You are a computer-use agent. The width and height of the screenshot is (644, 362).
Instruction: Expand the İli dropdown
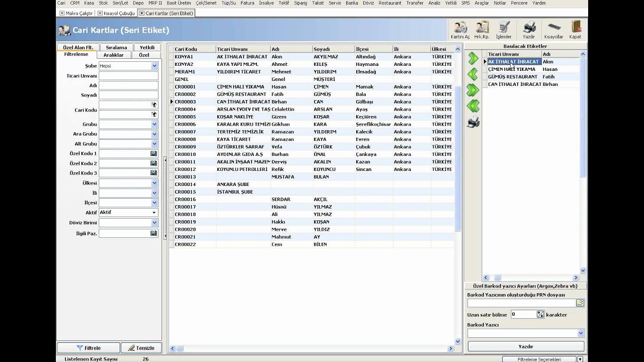tap(154, 193)
